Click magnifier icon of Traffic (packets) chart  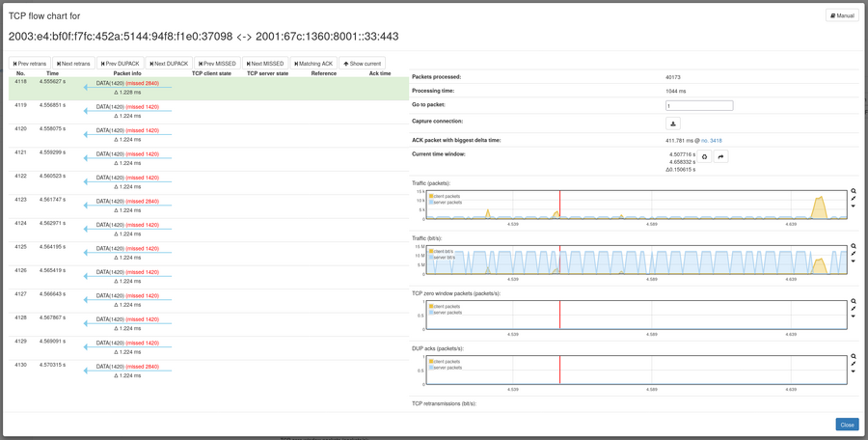853,191
